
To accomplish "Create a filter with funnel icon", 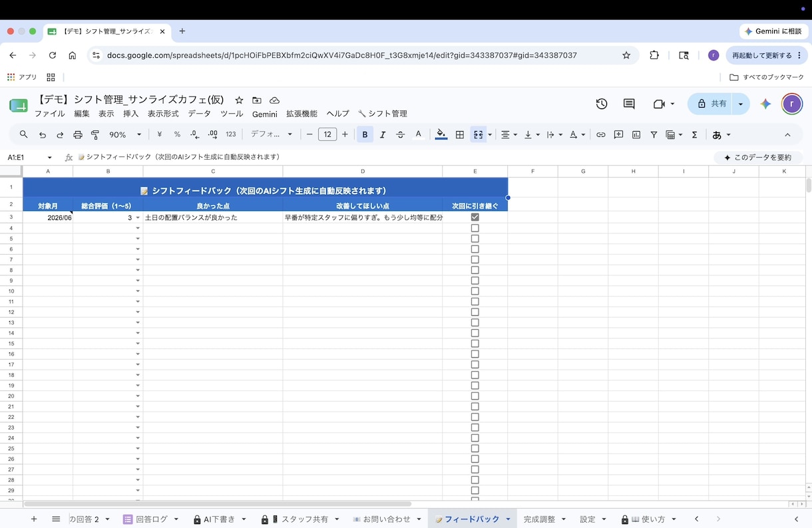I will click(x=654, y=134).
